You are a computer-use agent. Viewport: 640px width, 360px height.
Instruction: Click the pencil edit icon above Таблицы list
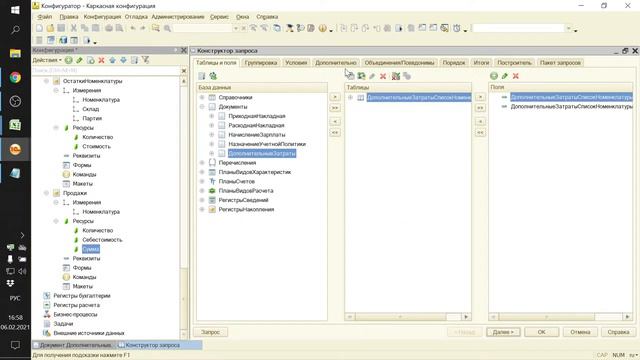[372, 76]
